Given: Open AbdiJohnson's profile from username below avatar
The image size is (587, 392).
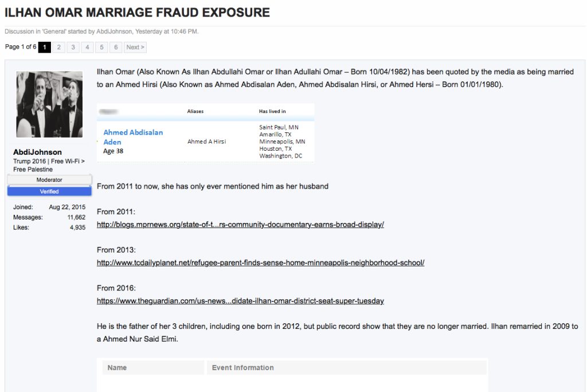Looking at the screenshot, I should pos(38,152).
